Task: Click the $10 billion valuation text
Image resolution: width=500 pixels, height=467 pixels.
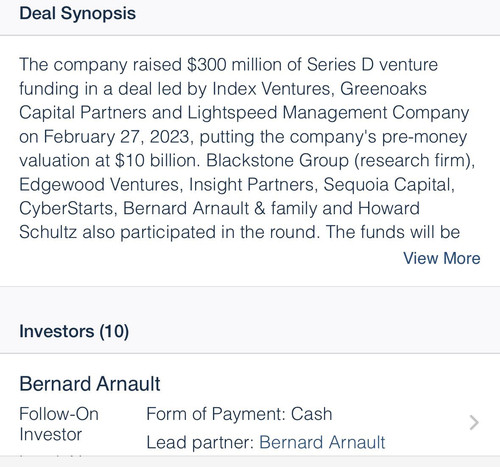Action: [x=155, y=160]
